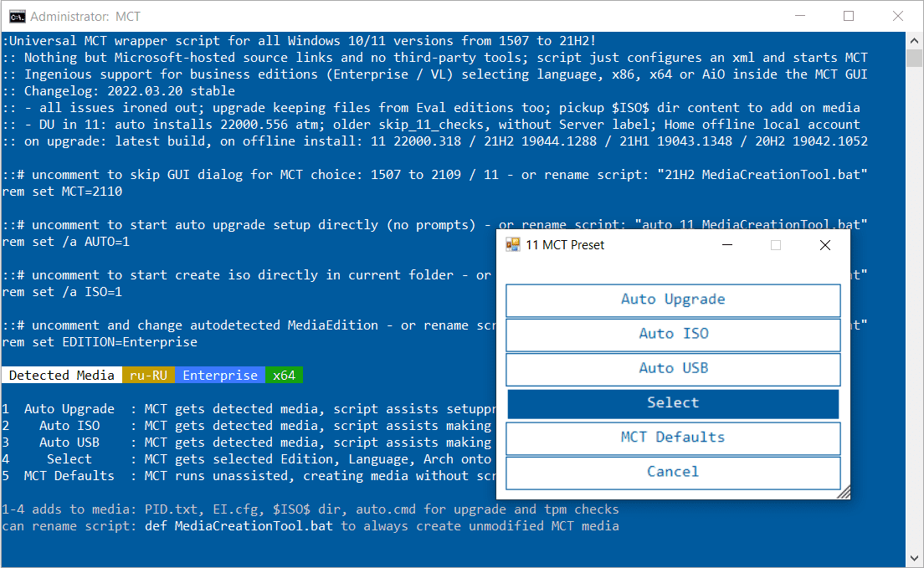Screen dimensions: 924x568
Task: Click 'Changelog: 2022.03.20 stable' line
Action: click(119, 90)
